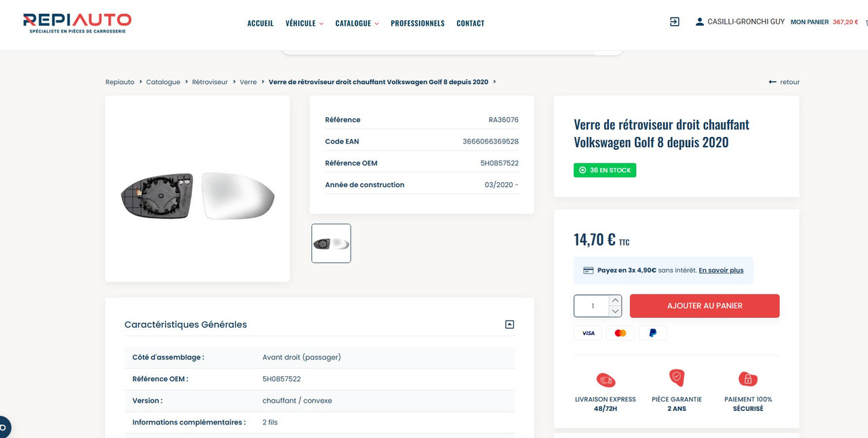Screen dimensions: 868x438
Task: Click the En savoir plus link
Action: [721, 271]
